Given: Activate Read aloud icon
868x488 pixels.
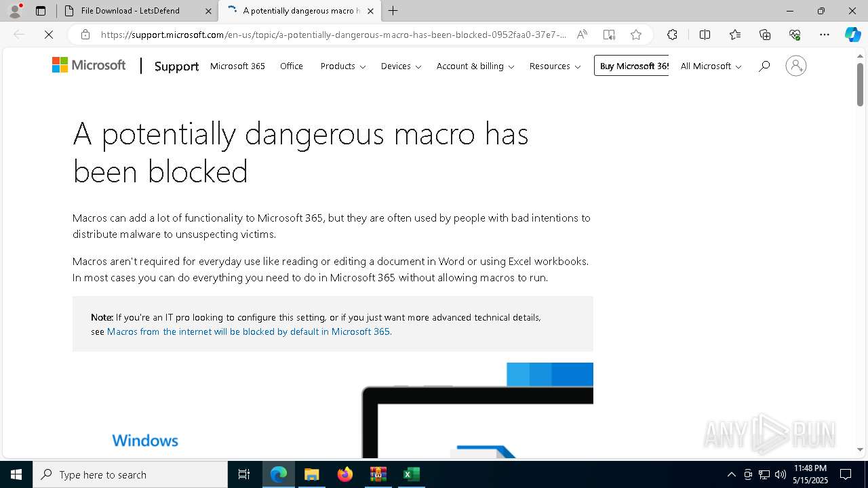Looking at the screenshot, I should pyautogui.click(x=582, y=35).
